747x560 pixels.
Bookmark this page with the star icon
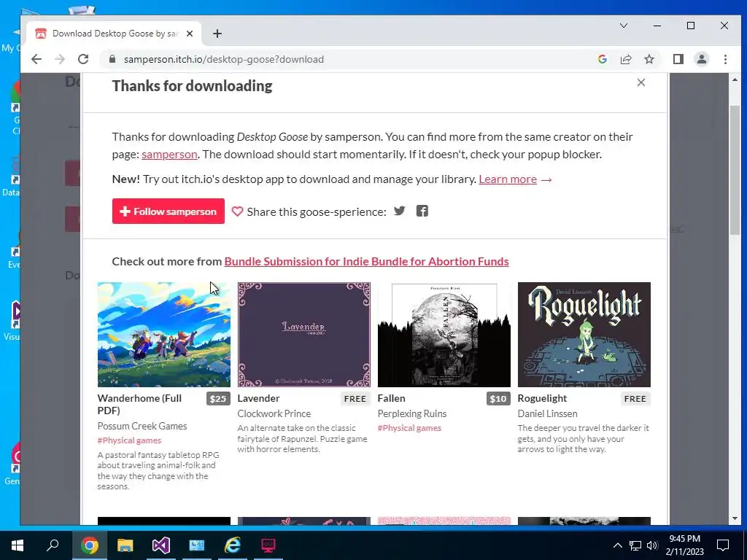(649, 59)
